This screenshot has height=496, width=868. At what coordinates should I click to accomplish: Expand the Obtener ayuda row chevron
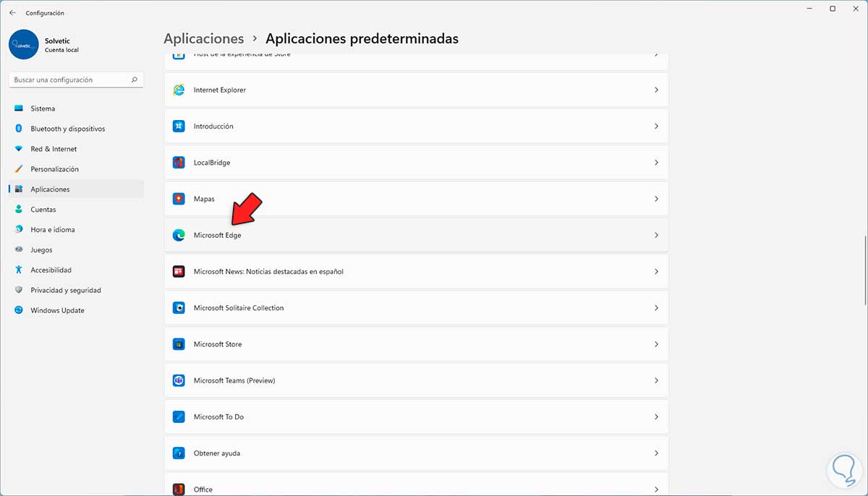656,453
